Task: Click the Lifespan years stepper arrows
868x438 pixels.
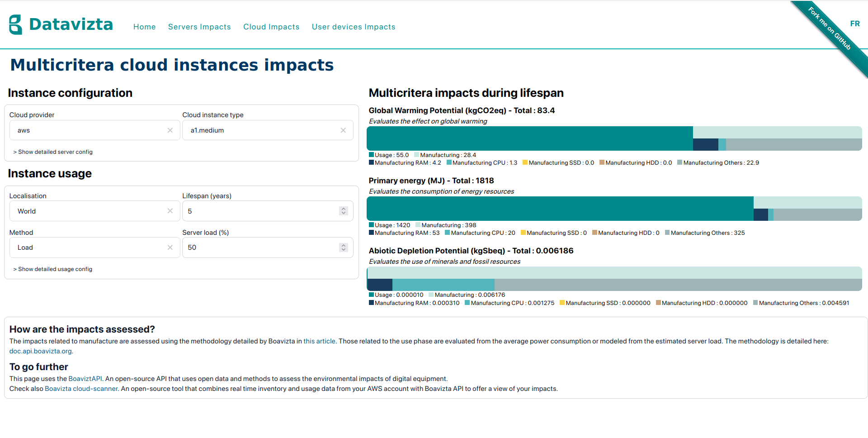Action: [x=344, y=211]
